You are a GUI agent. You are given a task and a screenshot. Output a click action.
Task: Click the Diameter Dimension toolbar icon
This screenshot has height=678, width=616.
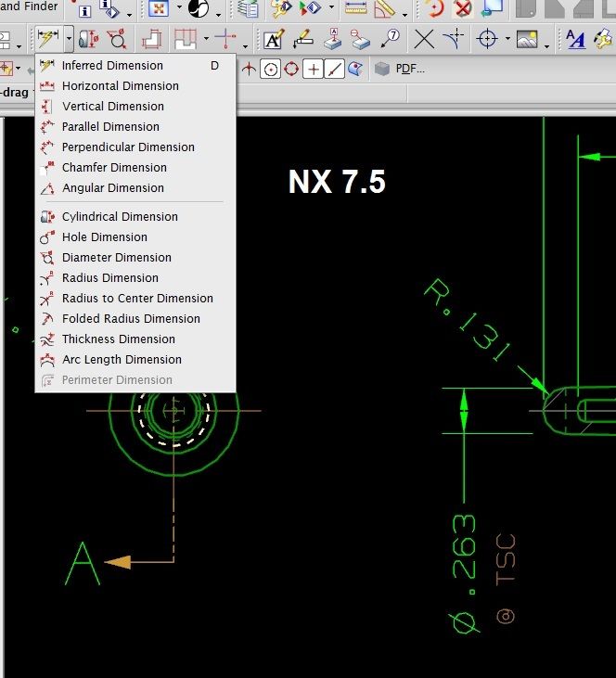point(117,39)
